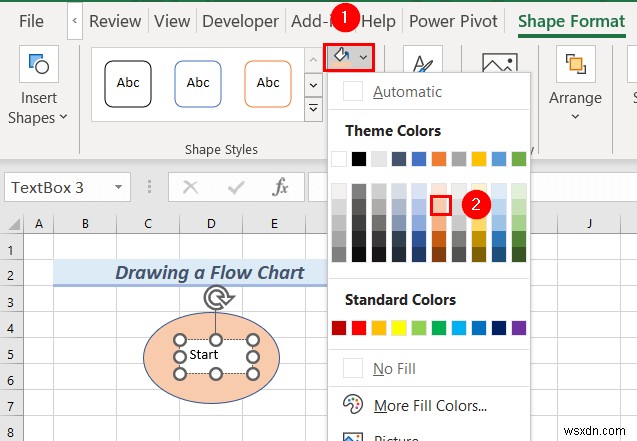Pick the standard dark red swatch
This screenshot has height=441, width=637.
tap(339, 328)
